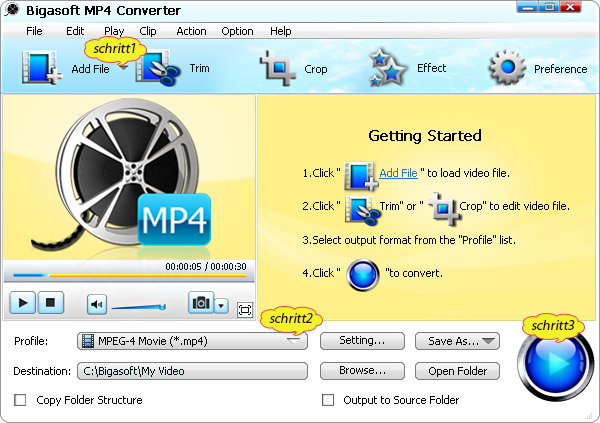Click the app logo icon in title bar
600x423 pixels.
pyautogui.click(x=12, y=10)
